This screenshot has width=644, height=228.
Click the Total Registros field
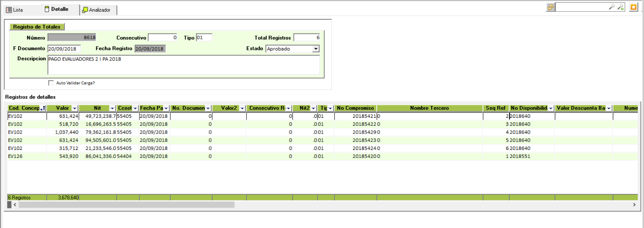(307, 38)
